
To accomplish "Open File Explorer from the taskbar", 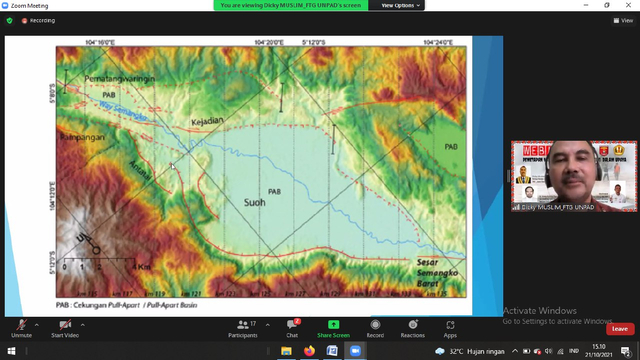I will tap(286, 351).
